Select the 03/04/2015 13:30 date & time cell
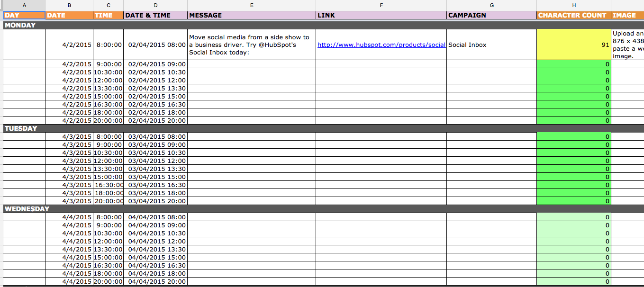Screen dimensions: 644x287 pyautogui.click(x=155, y=169)
